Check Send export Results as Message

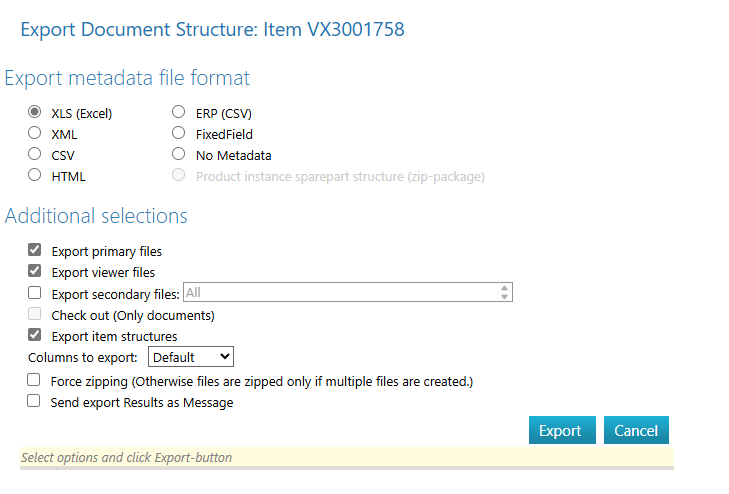(x=34, y=402)
